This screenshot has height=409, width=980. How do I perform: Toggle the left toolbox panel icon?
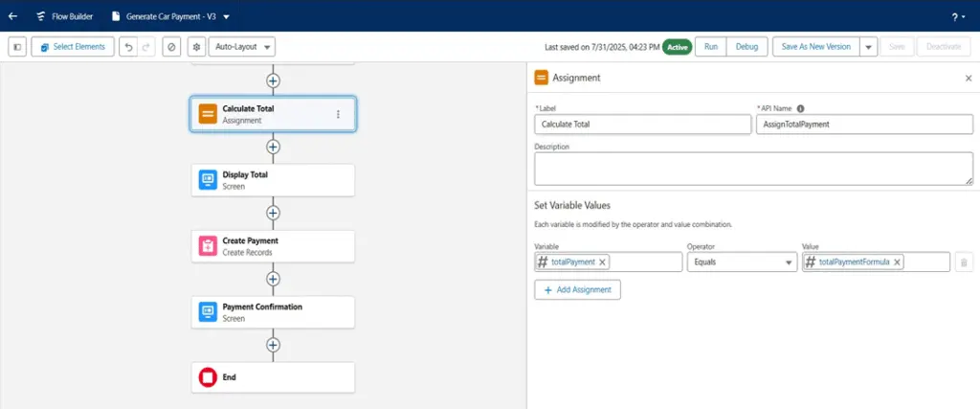click(x=17, y=47)
